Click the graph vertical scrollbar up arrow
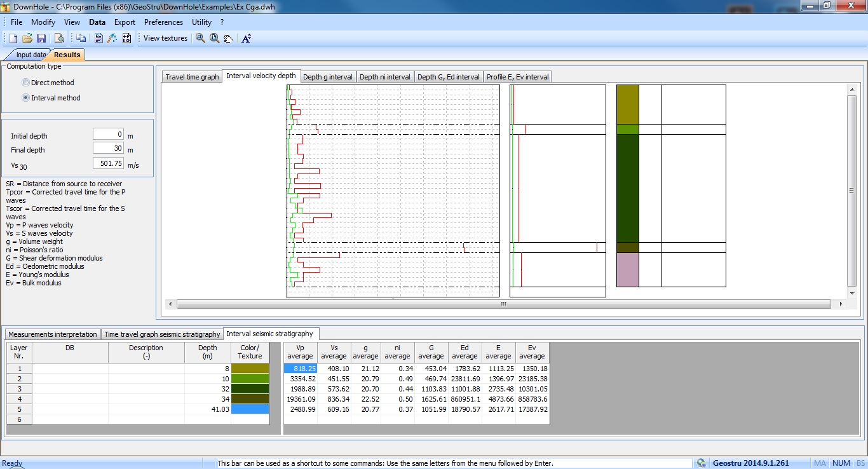The height and width of the screenshot is (469, 868). click(852, 90)
